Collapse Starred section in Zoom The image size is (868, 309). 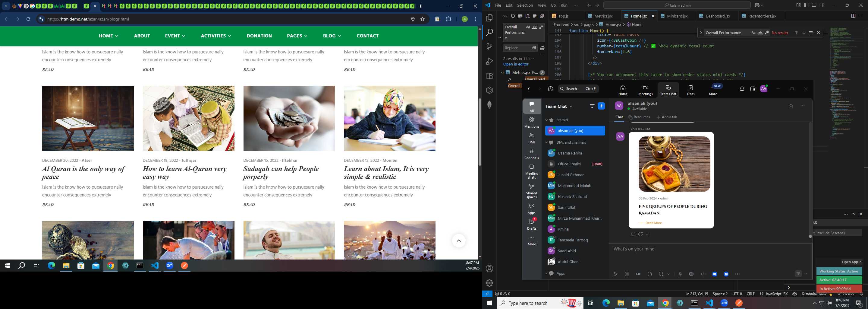(546, 120)
